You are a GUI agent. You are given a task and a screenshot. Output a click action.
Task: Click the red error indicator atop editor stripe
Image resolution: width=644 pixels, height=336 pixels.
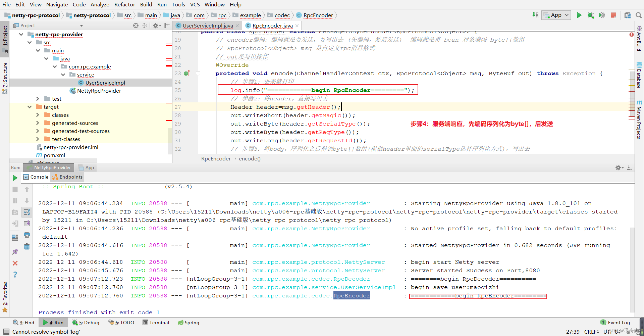[x=631, y=35]
